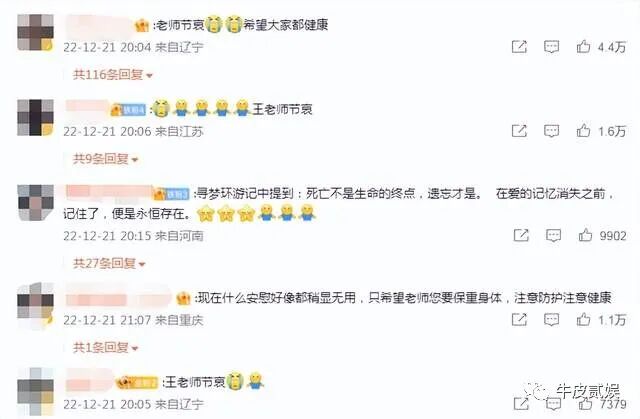Open avatar of commenter from 河南
Viewport: 640px width, 419px height.
coord(36,203)
